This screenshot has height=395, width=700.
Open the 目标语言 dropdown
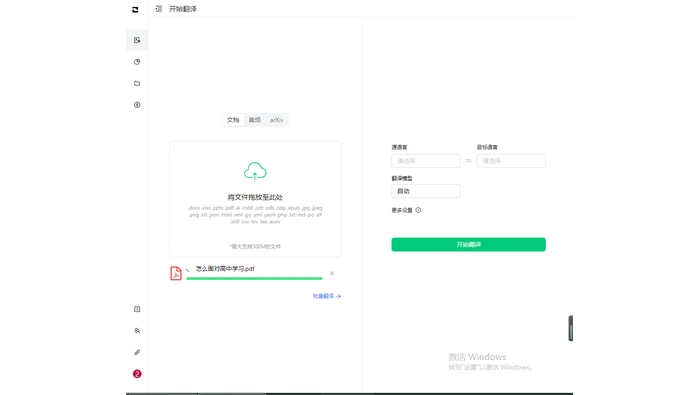tap(511, 161)
